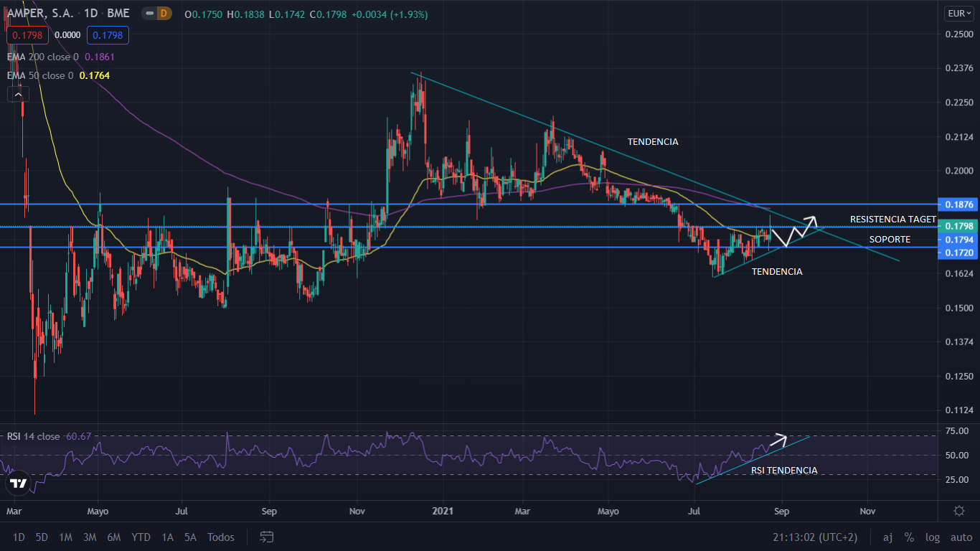Click the TradingView logo in bottom-left corner
This screenshot has height=551, width=980.
(17, 484)
